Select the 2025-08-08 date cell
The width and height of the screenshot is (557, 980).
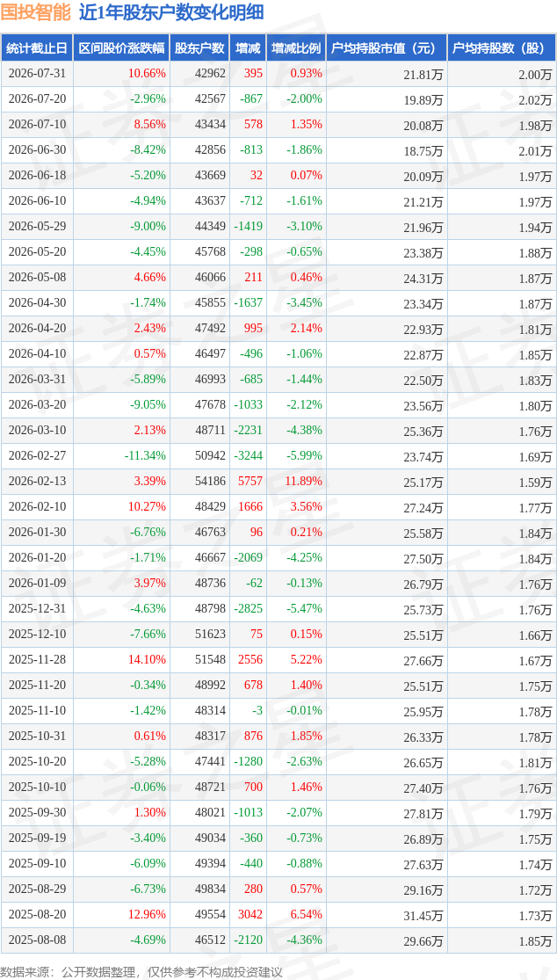tap(37, 939)
